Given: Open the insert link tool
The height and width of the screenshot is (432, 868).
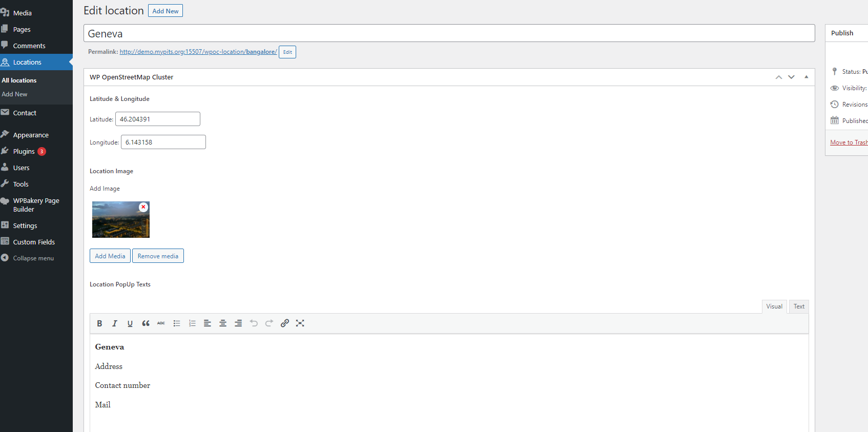Looking at the screenshot, I should coord(285,323).
